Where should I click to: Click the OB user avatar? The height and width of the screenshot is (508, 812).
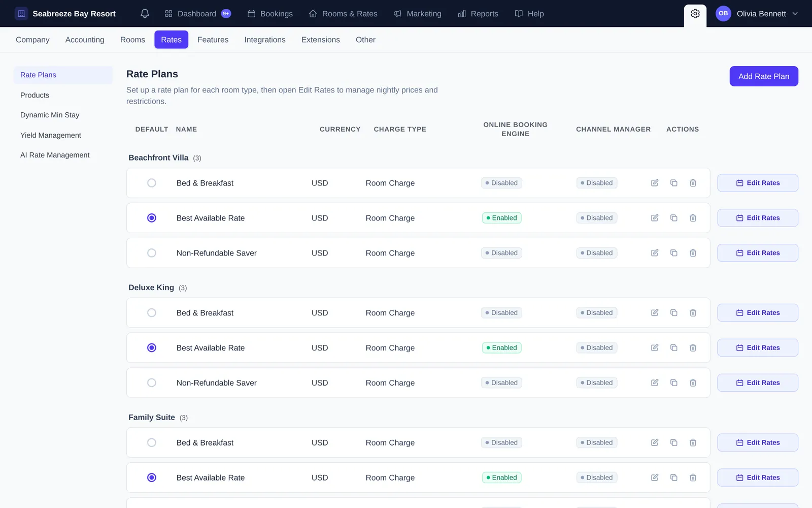click(723, 14)
